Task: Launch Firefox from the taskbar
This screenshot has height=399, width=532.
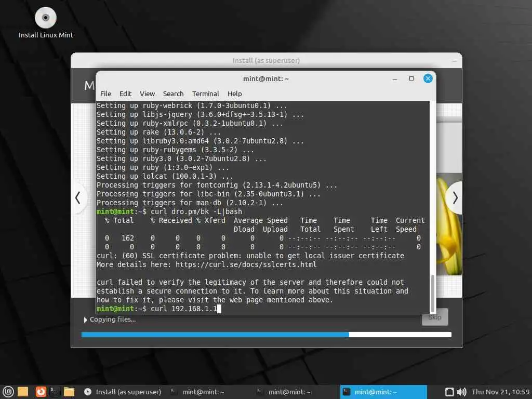Action: point(41,392)
